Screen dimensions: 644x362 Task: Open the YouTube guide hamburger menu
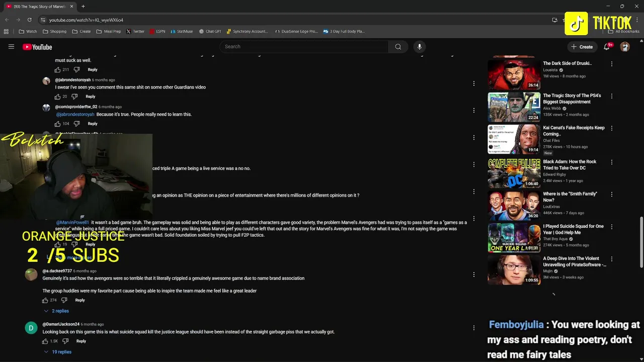click(11, 47)
